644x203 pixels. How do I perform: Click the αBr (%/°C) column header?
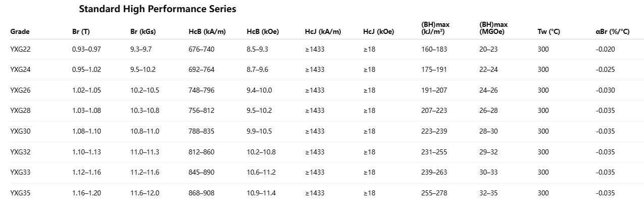click(612, 31)
